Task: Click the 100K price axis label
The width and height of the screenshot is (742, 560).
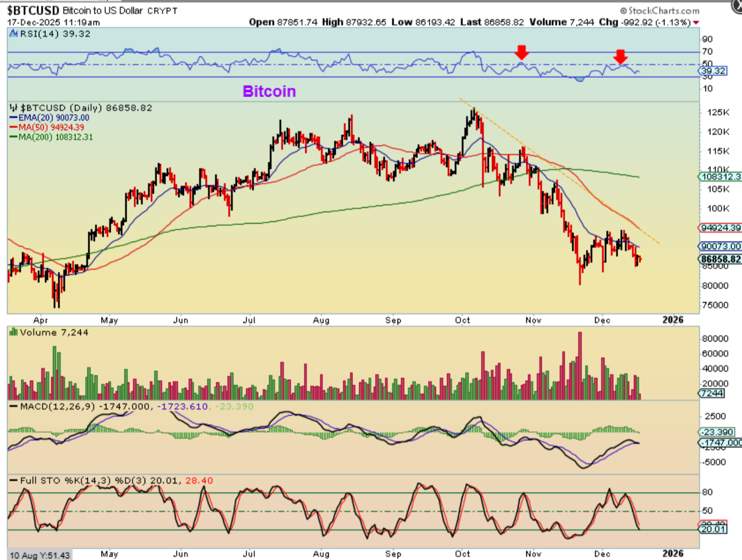Action: pos(719,208)
